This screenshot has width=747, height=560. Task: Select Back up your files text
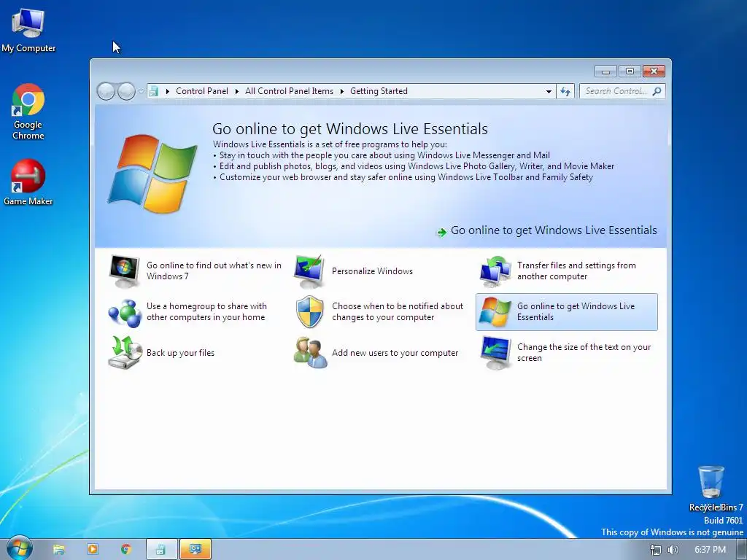[181, 353]
